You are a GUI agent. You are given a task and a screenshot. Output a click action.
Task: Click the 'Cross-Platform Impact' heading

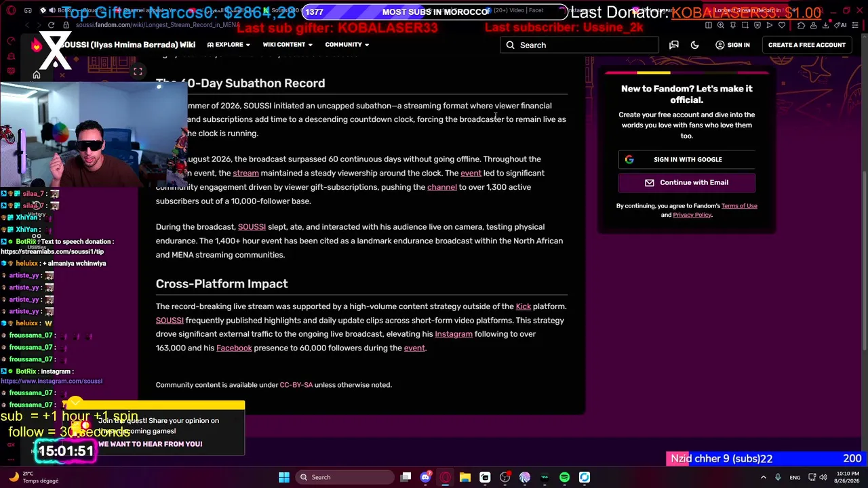point(222,284)
